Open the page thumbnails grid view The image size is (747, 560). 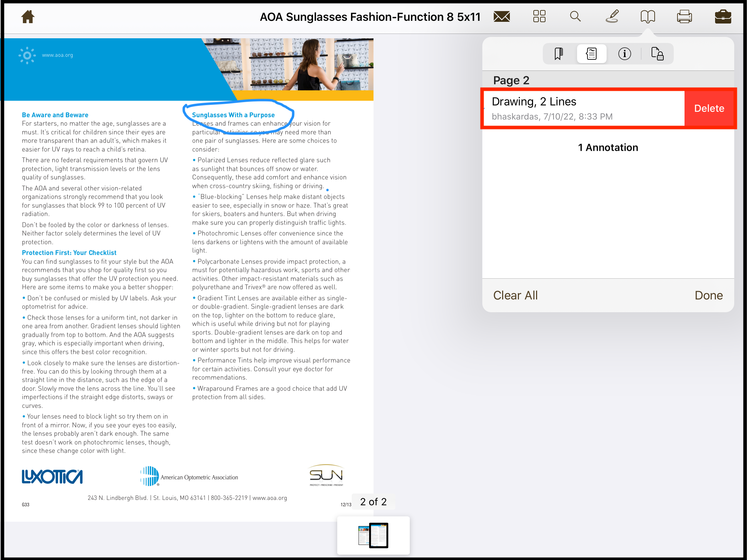coord(539,16)
